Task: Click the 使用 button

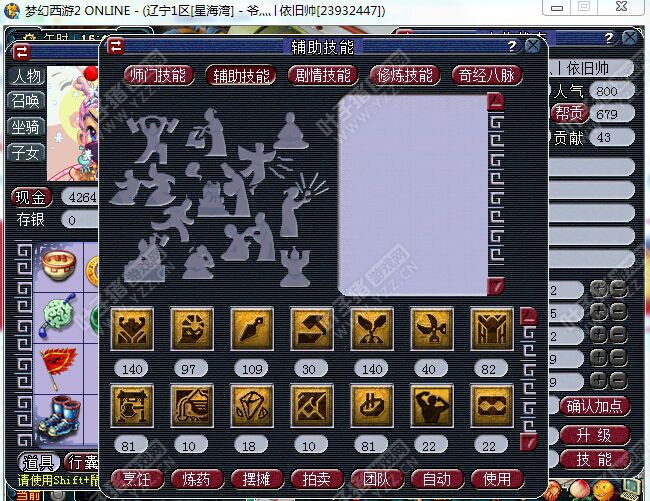Action: (497, 479)
